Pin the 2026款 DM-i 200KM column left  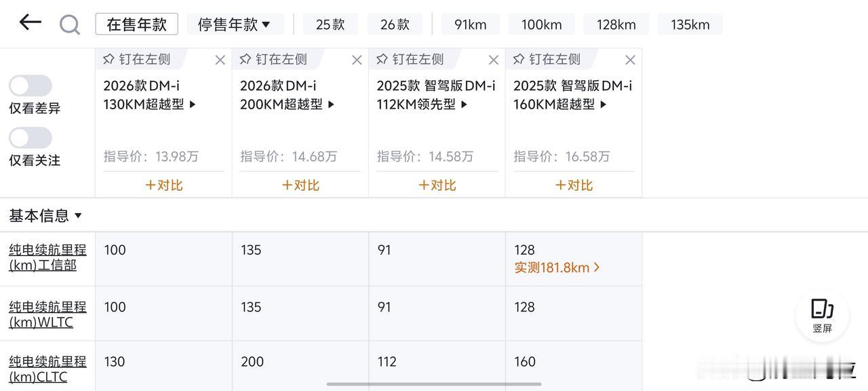click(273, 60)
